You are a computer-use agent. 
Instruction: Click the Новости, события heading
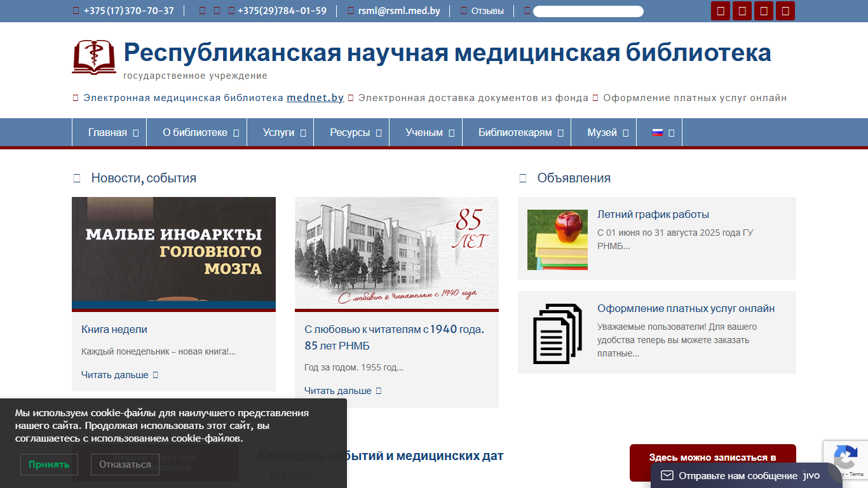(x=144, y=178)
